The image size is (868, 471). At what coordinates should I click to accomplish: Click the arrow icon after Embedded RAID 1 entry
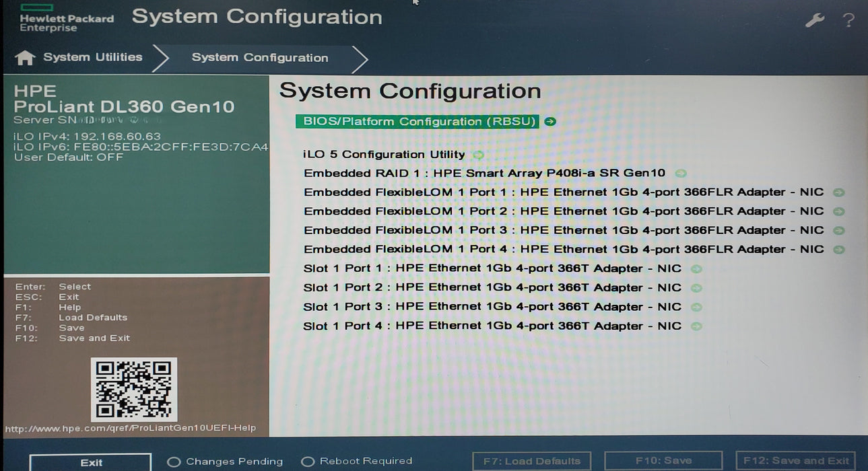coord(681,174)
